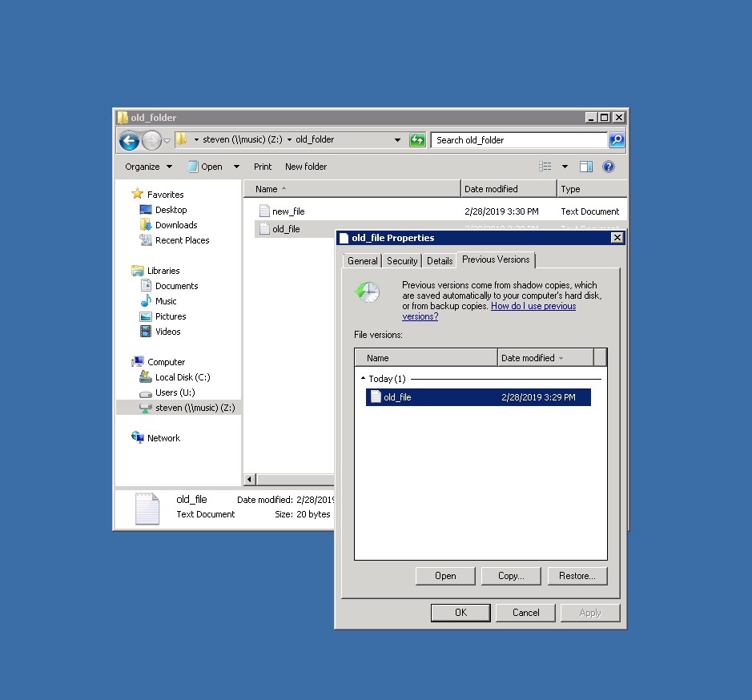Click the Restore button for old_file
This screenshot has width=752, height=700.
(x=577, y=575)
